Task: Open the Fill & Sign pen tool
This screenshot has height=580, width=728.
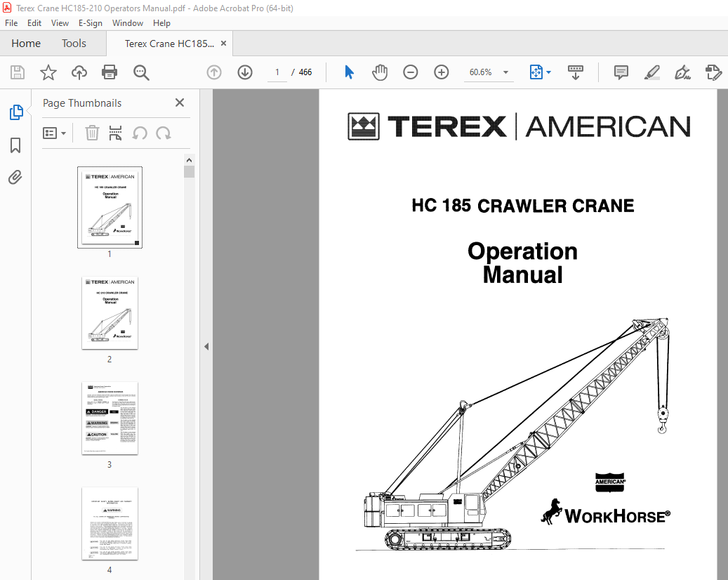Action: coord(682,72)
